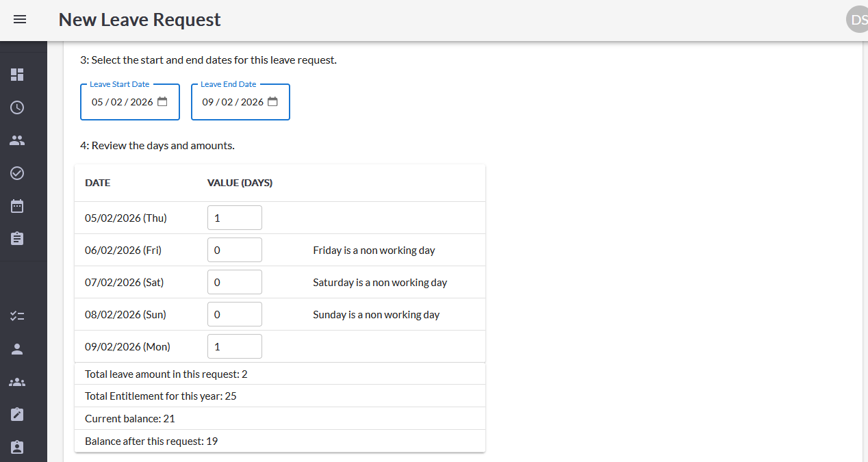868x462 pixels.
Task: Click the clipboard list sidebar icon
Action: click(x=17, y=239)
